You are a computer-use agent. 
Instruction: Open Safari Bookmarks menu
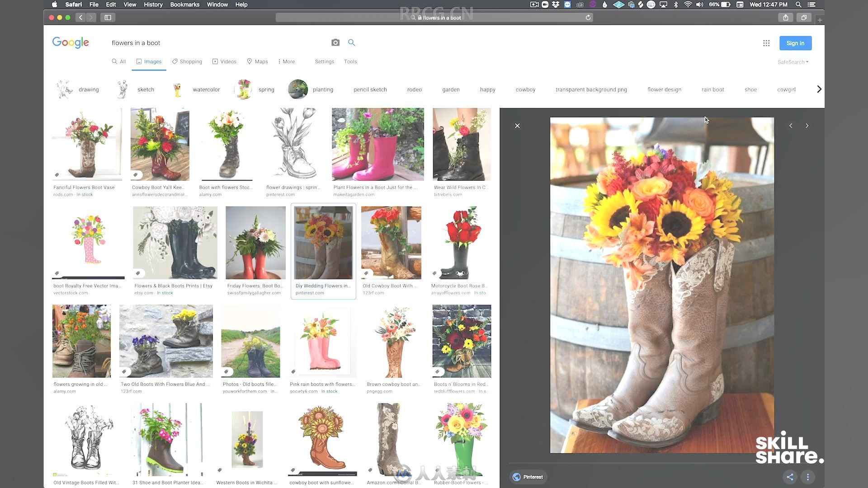pyautogui.click(x=184, y=5)
